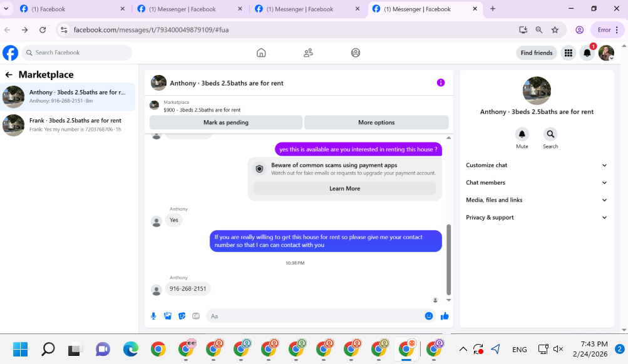Open the Anthony conversation in the list
Viewport: 628px width, 364px height.
coord(68,96)
